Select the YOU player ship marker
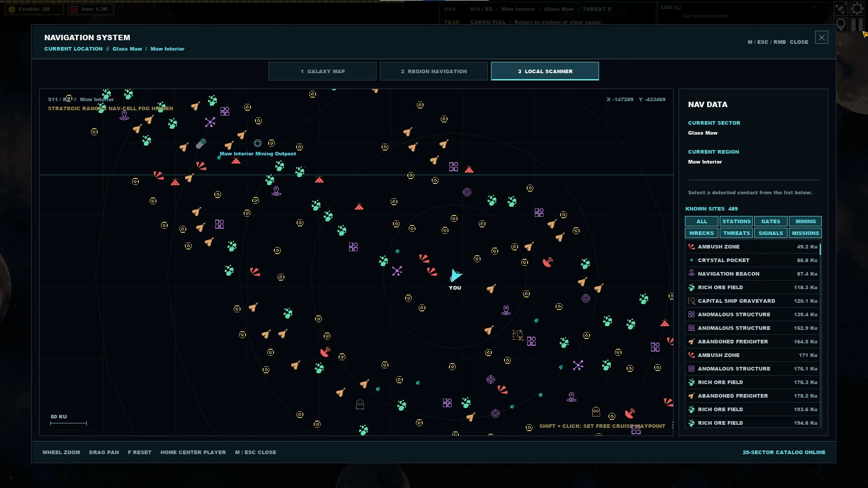Viewport: 868px width, 488px height. (455, 275)
